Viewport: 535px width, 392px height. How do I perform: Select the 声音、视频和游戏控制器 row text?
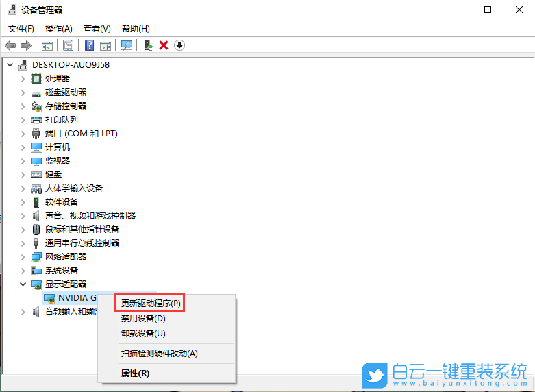(90, 216)
